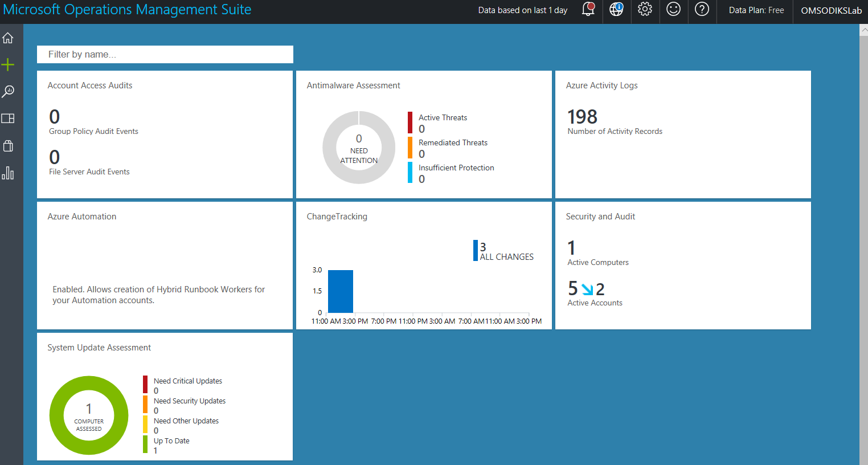
Task: Click the green Up To Date swatch
Action: coord(145,444)
